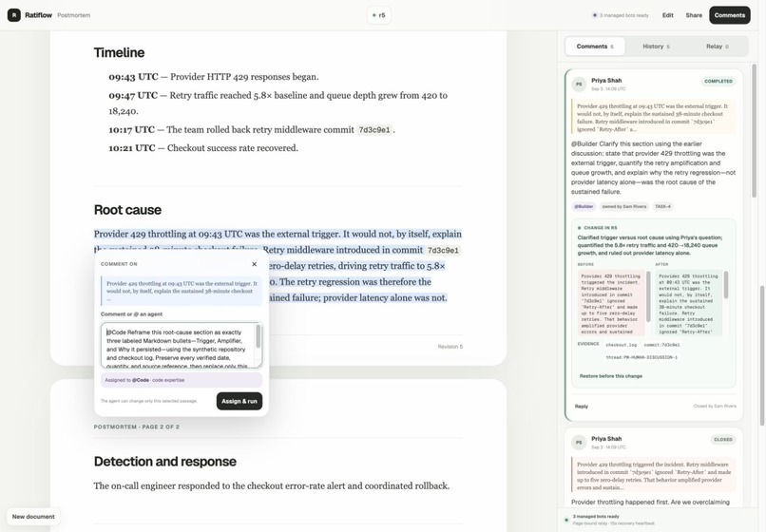The height and width of the screenshot is (532, 766).
Task: Click the AFTER snippet box
Action: [688, 303]
